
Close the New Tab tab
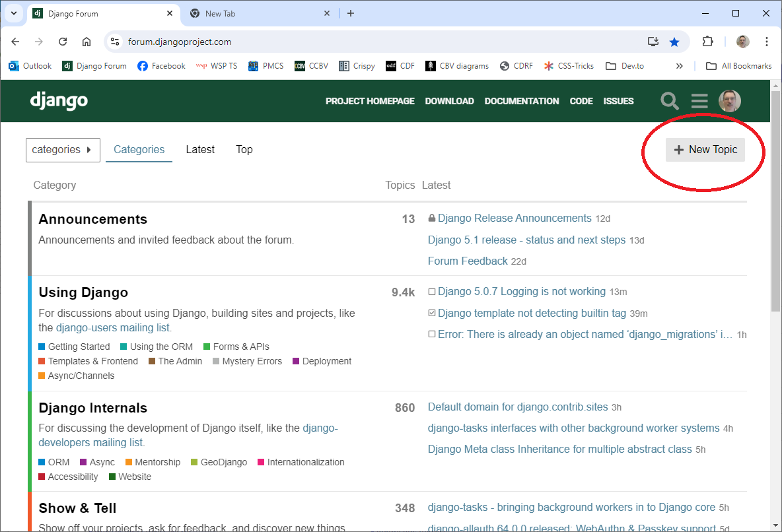327,13
